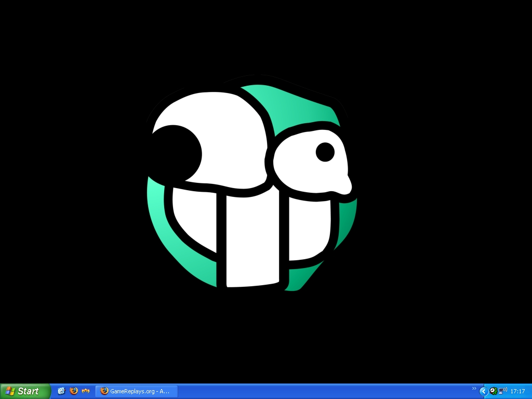Click the ICQ flower with clock tray icon
This screenshot has height=399, width=532.
[494, 391]
